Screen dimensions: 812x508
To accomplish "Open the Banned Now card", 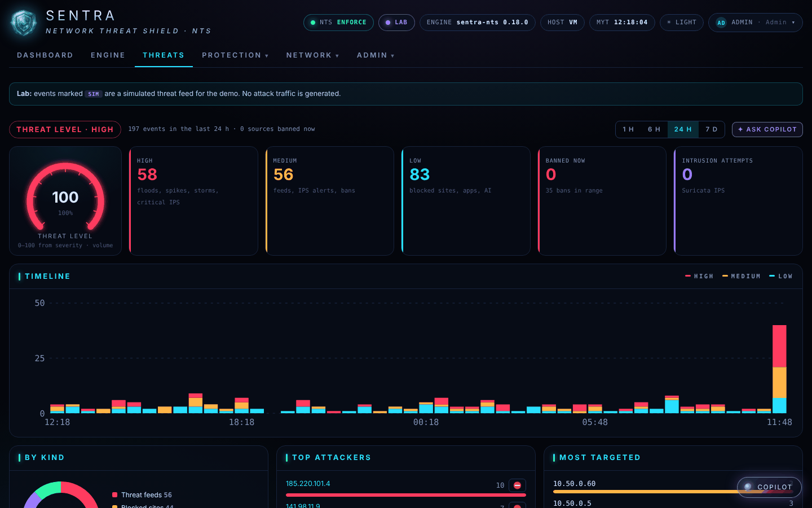I will click(x=602, y=201).
